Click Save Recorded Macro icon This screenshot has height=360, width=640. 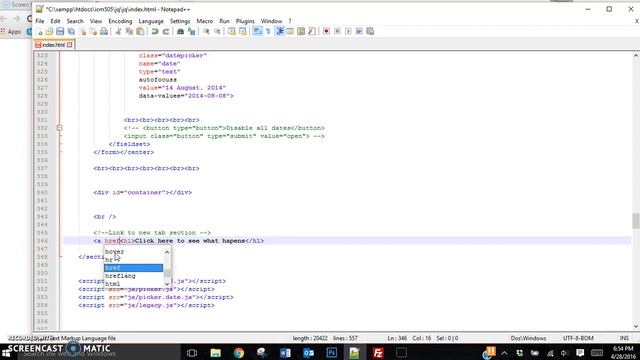click(x=370, y=31)
